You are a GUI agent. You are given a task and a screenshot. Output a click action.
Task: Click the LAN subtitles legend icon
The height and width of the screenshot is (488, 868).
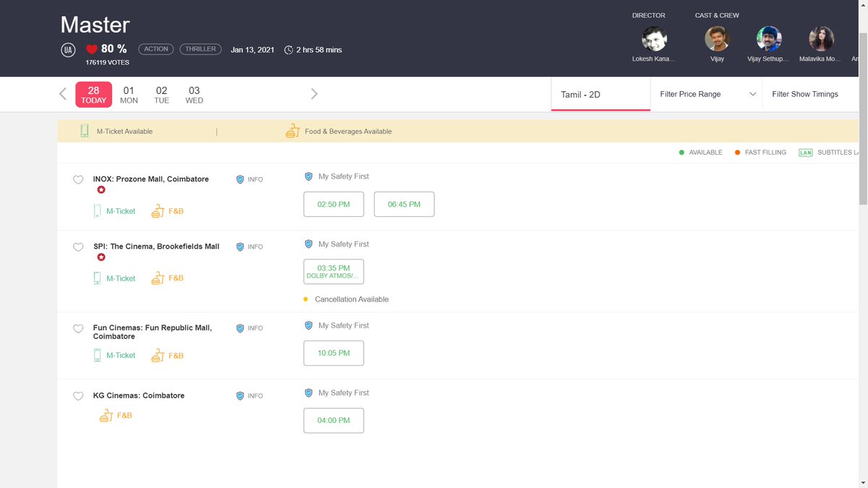[x=806, y=153]
